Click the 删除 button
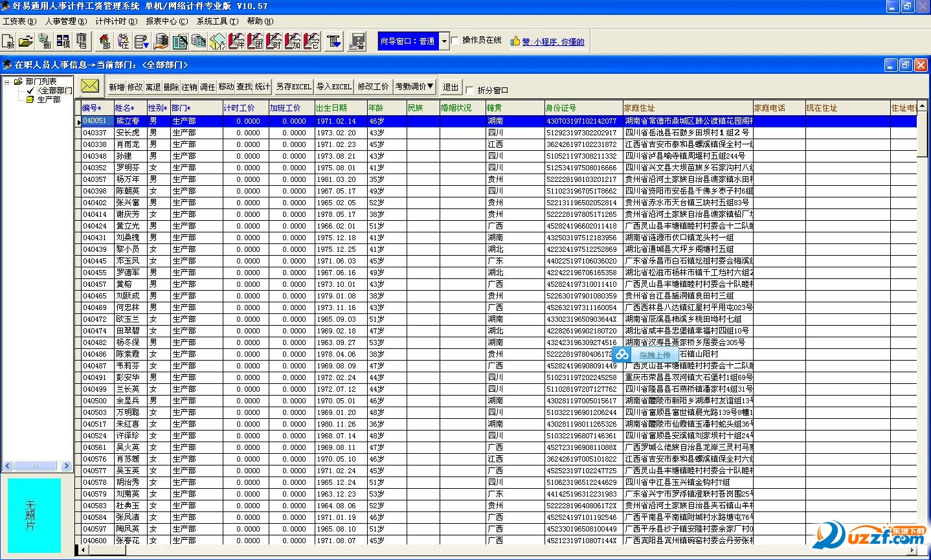Viewport: 931px width, 560px height. (x=171, y=86)
